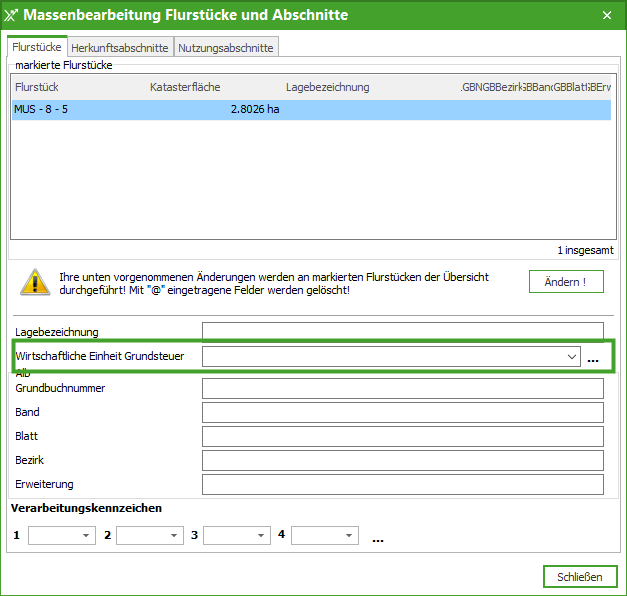Click the app icon in title bar
Screen dimensions: 627x596
[12, 15]
